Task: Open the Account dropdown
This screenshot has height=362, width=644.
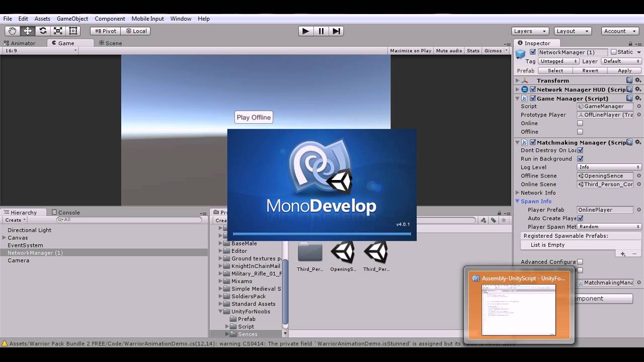Action: 620,31
